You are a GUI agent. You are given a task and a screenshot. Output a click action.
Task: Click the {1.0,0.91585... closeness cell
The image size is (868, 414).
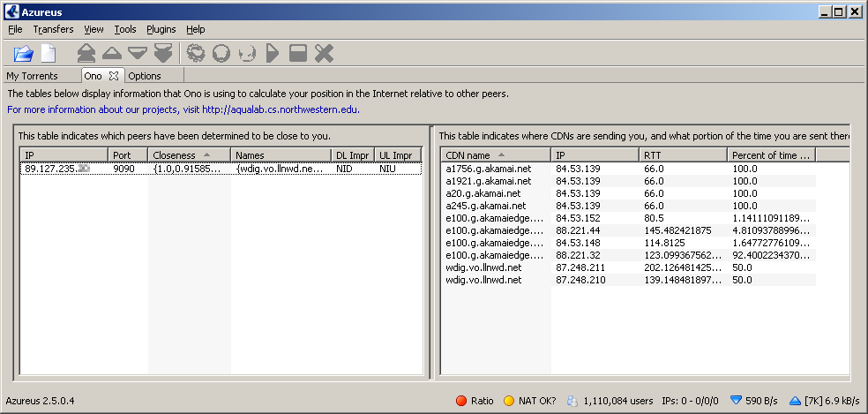point(187,169)
